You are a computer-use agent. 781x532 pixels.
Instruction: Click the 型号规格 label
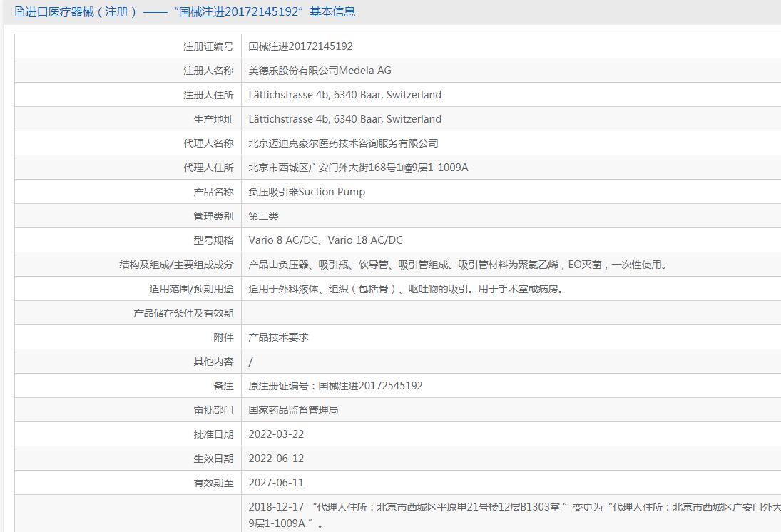pos(213,240)
